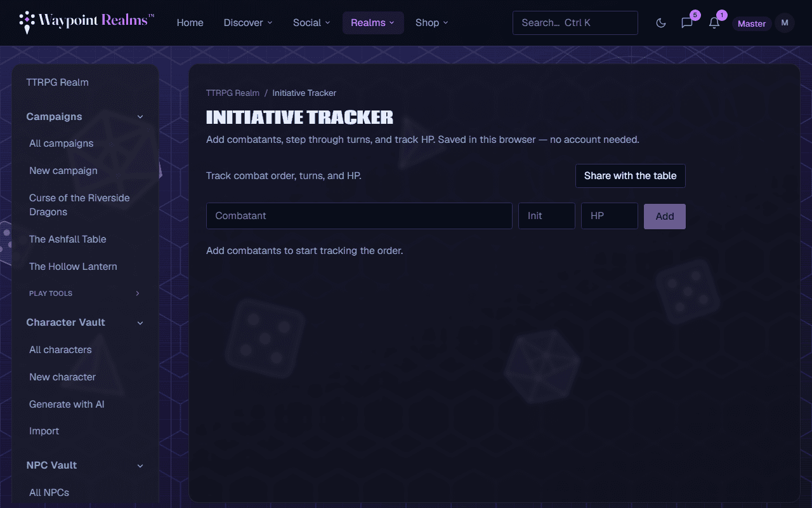
Task: Focus the HP field
Action: tap(610, 216)
